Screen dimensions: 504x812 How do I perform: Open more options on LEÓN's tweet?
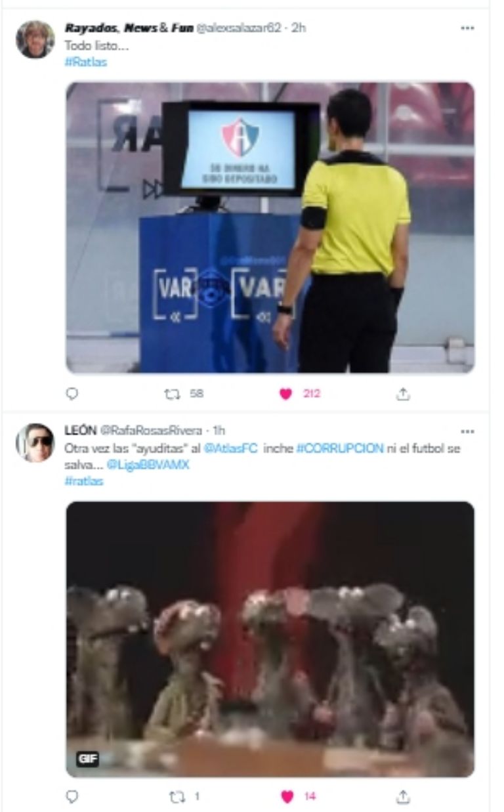[467, 431]
